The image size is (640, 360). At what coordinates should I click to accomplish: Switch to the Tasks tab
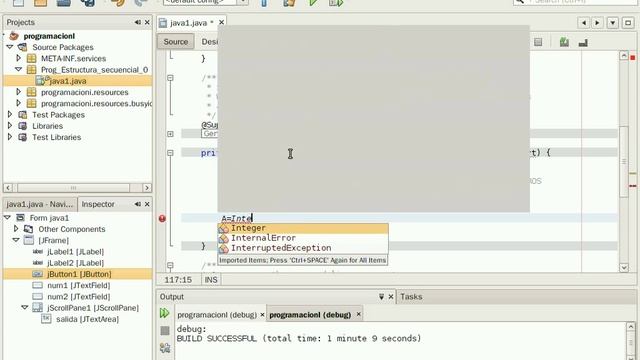click(x=411, y=297)
